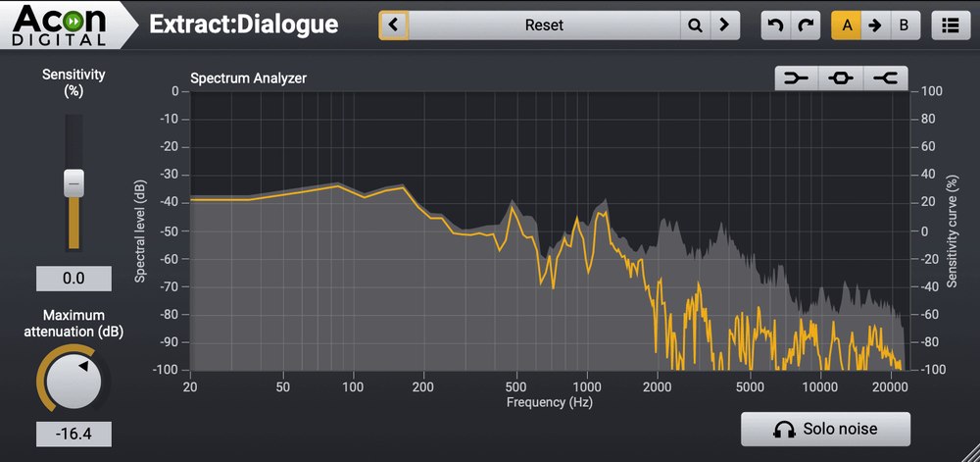Screen dimensions: 980x462
Task: Show input signal spectrum icon
Action: coord(796,78)
